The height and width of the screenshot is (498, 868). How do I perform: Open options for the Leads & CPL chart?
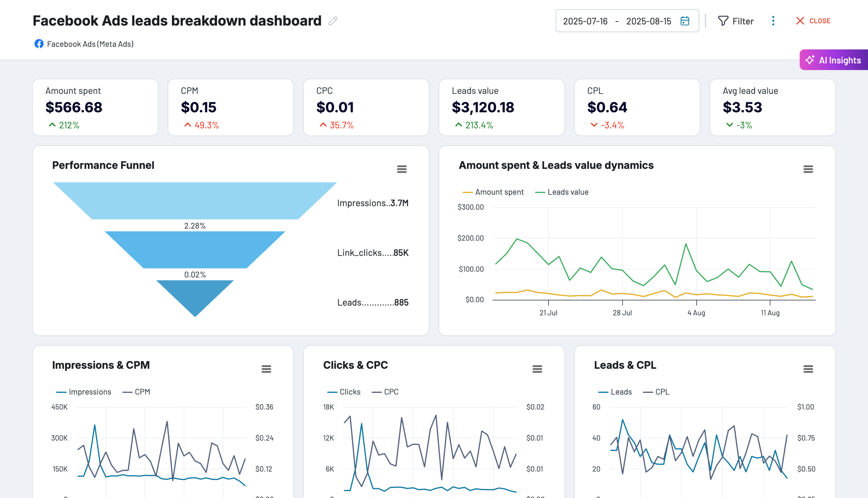click(x=808, y=369)
